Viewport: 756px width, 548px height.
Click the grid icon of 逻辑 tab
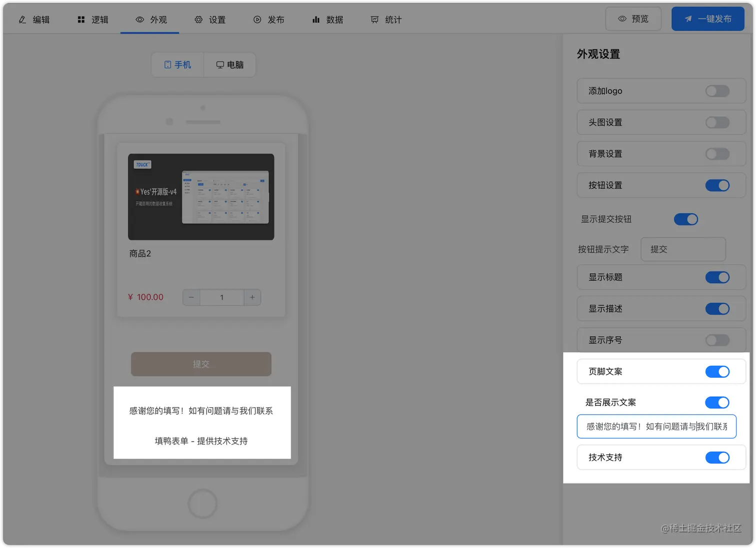(81, 19)
